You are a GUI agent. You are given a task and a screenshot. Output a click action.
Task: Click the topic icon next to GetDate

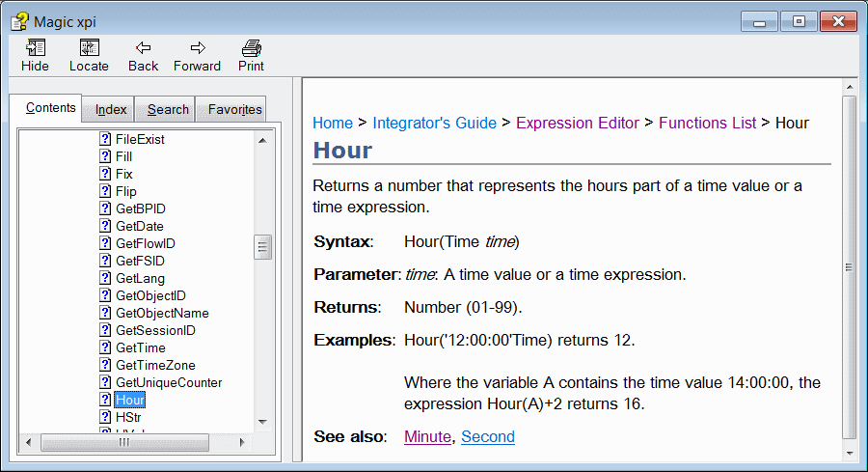pyautogui.click(x=105, y=226)
